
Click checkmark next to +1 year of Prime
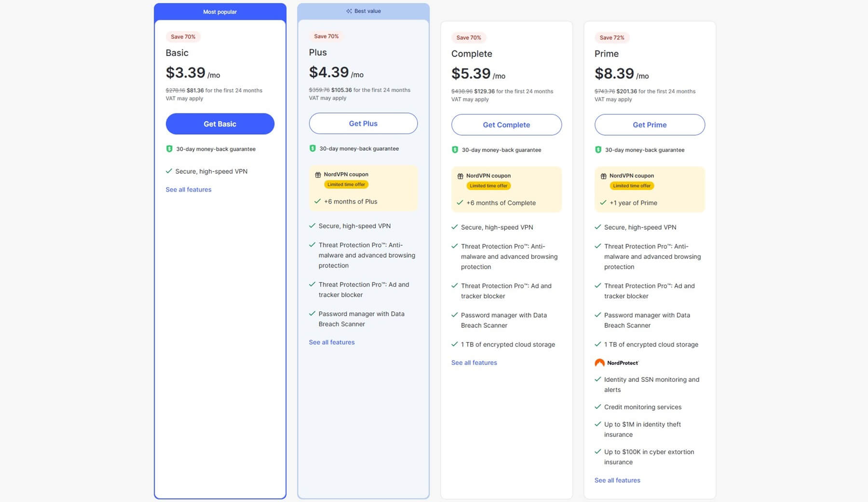tap(603, 203)
